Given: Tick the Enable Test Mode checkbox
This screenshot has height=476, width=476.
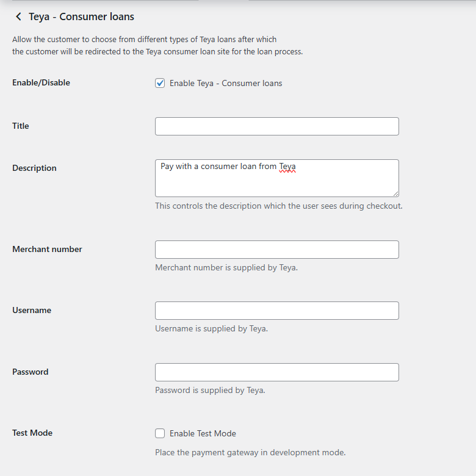Looking at the screenshot, I should tap(160, 433).
